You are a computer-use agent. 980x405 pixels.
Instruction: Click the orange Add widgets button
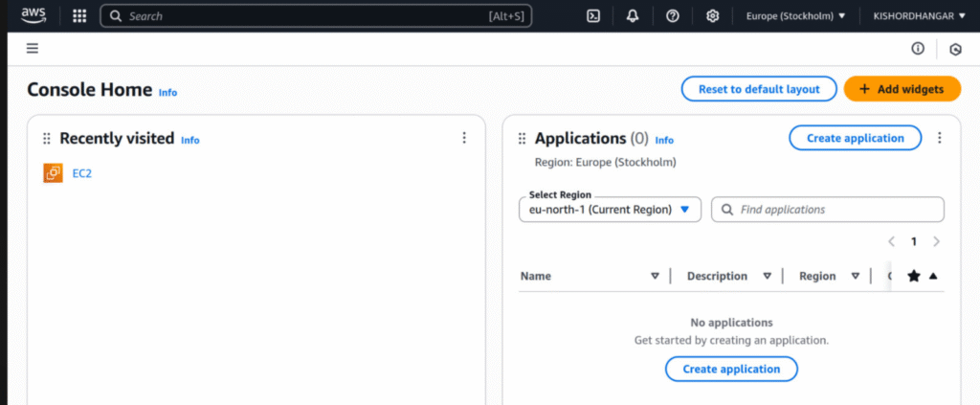(902, 89)
